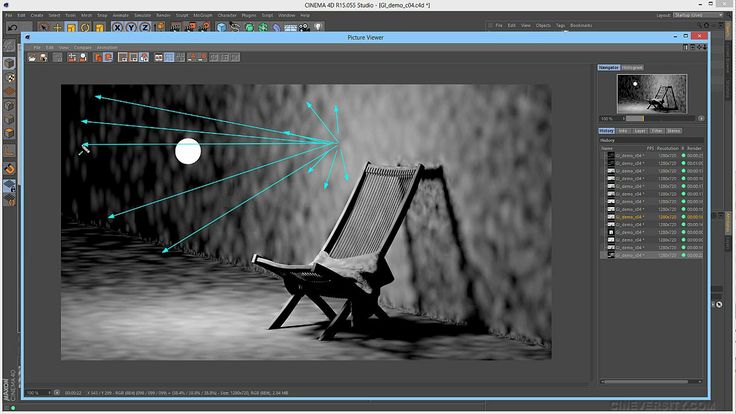736x414 pixels.
Task: Click the Resolution column header in History
Action: (668, 148)
